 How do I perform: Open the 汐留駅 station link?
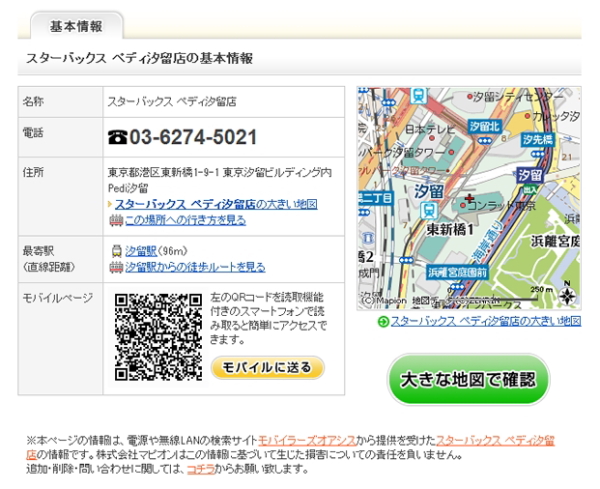point(141,251)
